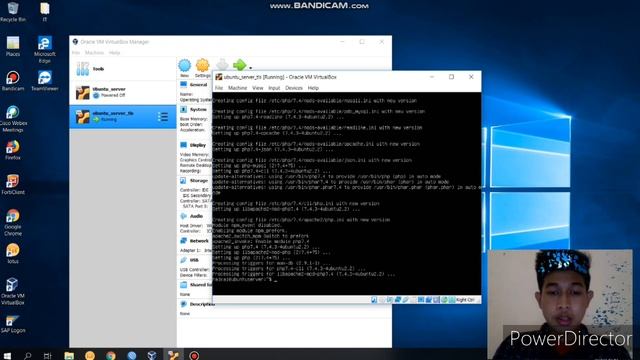Open SAP Logon desktop shortcut
The width and height of the screenshot is (640, 360).
pos(13,323)
